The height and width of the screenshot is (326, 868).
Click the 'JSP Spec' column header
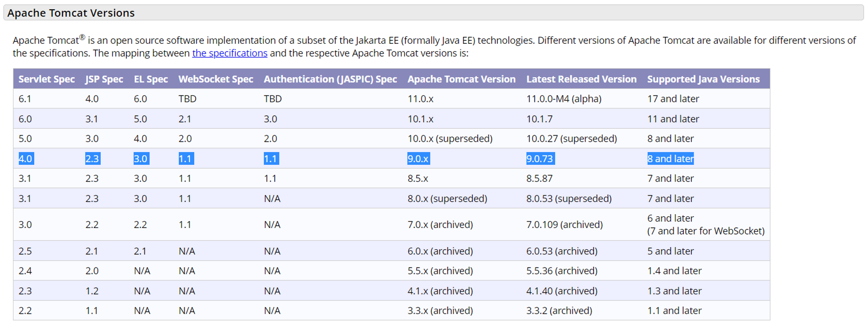[x=104, y=79]
